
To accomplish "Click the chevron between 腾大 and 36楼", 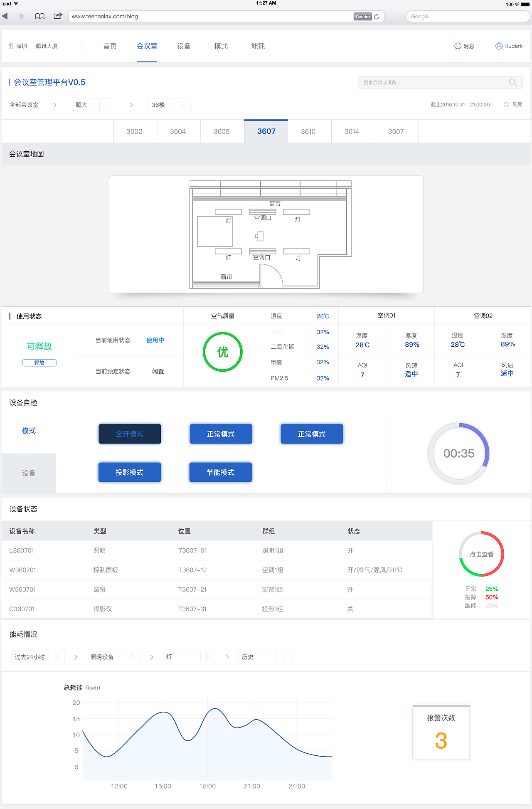I will pyautogui.click(x=131, y=105).
